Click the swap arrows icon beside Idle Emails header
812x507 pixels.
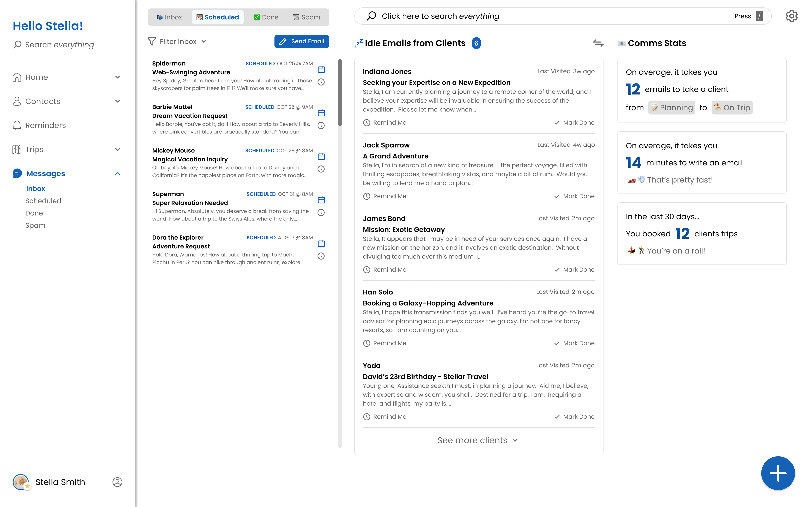(x=599, y=43)
